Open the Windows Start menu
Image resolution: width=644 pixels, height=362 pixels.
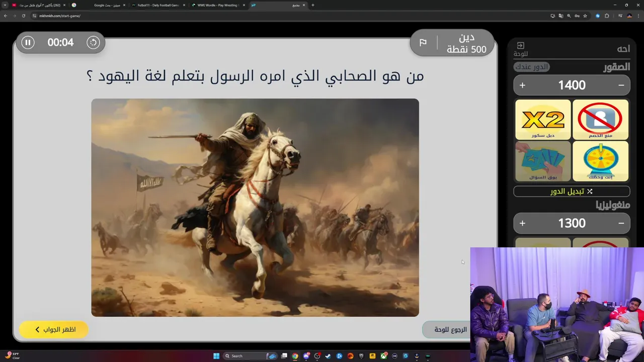216,356
